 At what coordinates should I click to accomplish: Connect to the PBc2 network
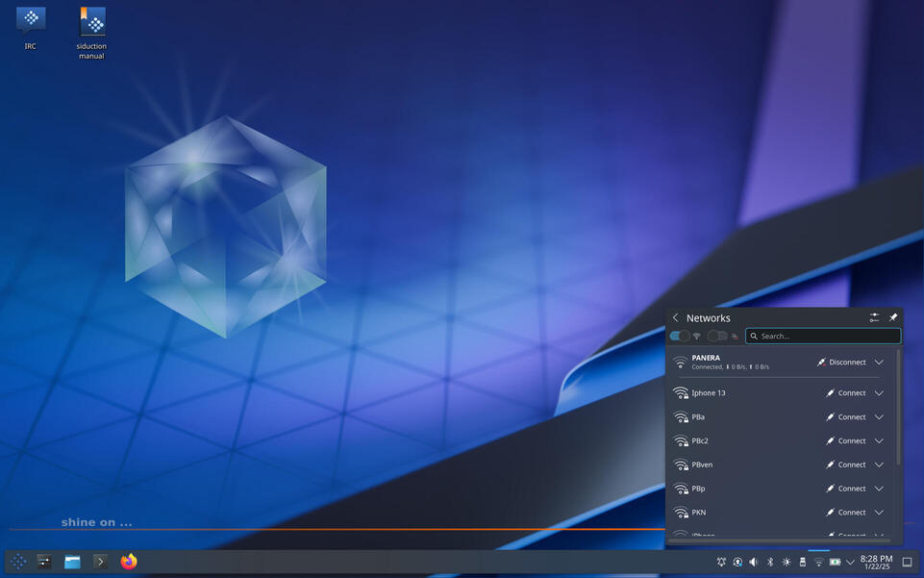coord(845,440)
